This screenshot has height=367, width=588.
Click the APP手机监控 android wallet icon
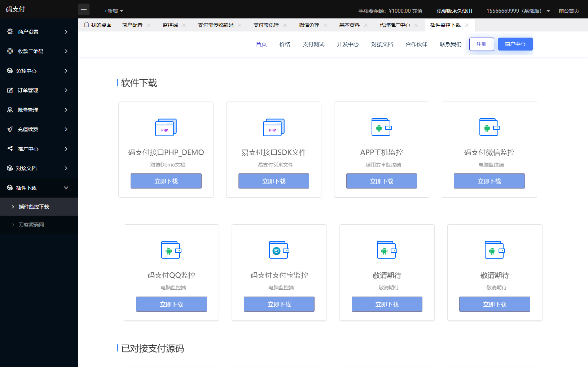pos(381,127)
